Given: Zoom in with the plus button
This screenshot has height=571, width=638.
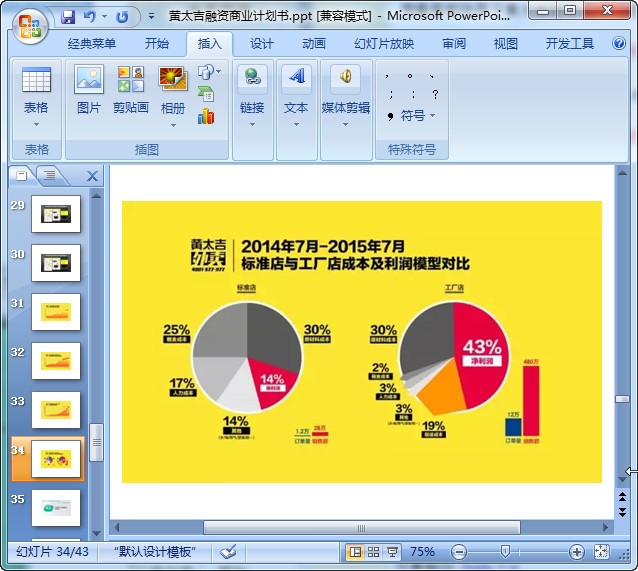Looking at the screenshot, I should click(x=577, y=552).
